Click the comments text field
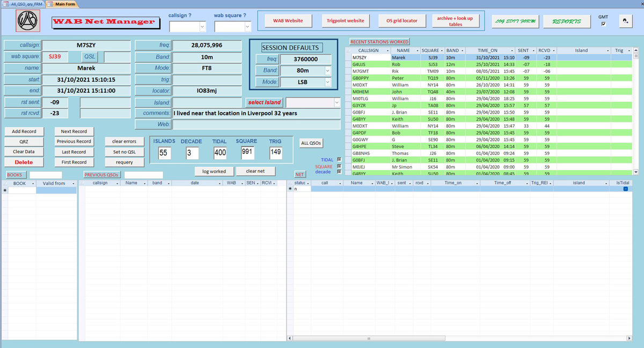This screenshot has width=644, height=348. 256,113
